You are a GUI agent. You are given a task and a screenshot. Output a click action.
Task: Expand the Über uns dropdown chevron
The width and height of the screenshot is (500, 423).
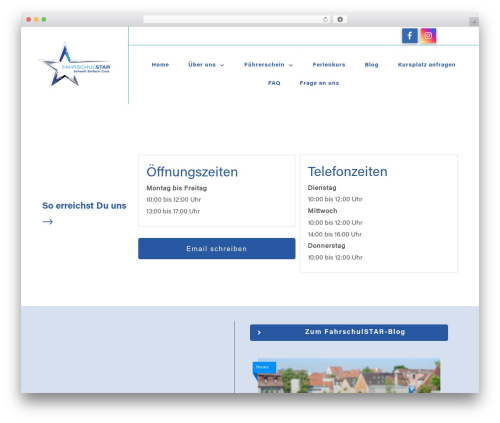[222, 65]
